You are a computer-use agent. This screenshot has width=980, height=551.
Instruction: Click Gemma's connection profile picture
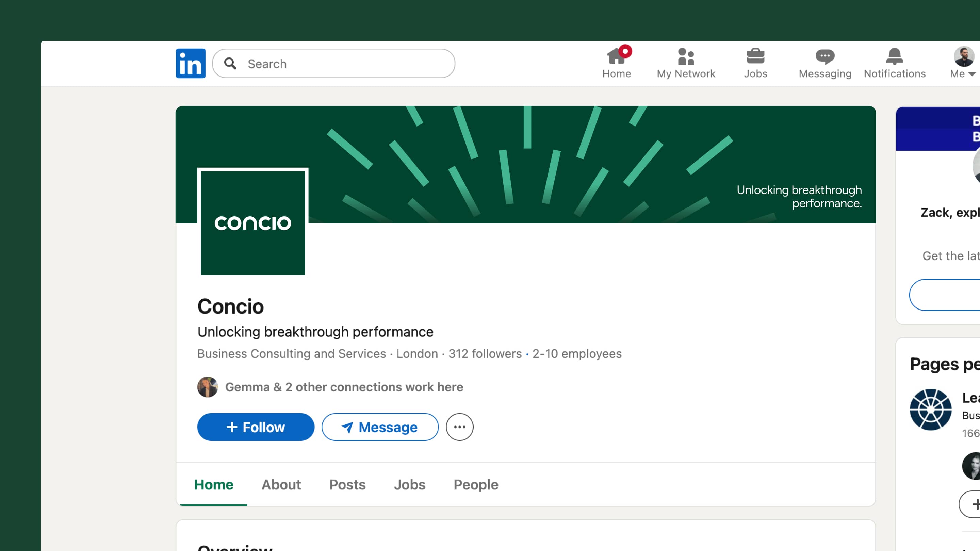click(x=207, y=387)
